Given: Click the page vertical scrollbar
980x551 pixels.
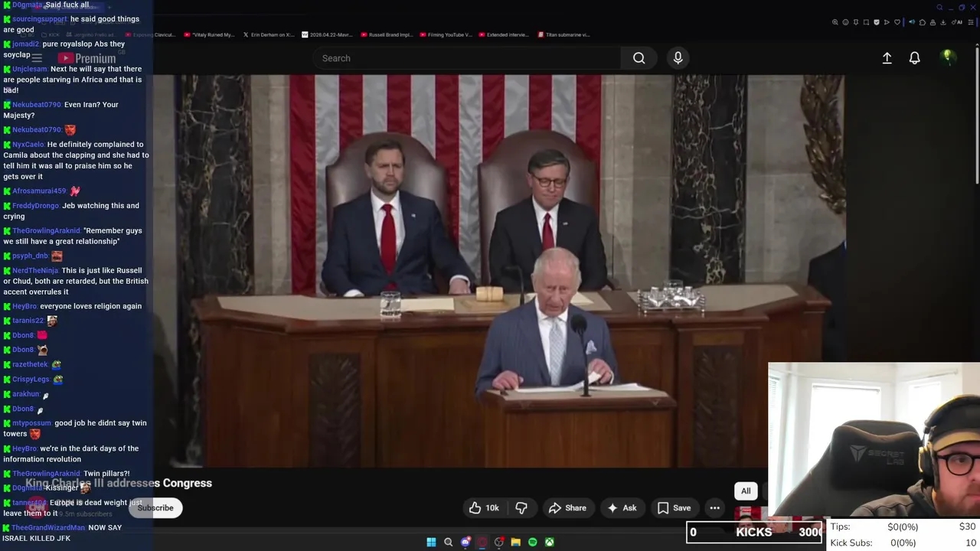Looking at the screenshot, I should [977, 115].
